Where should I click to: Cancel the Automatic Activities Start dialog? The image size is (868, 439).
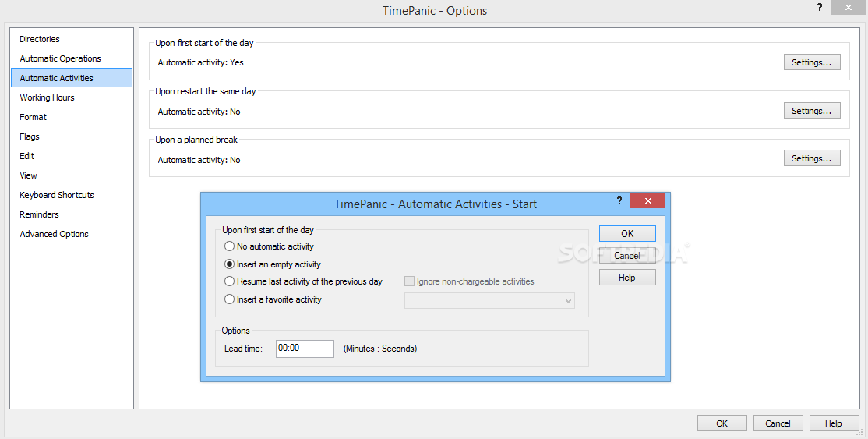click(x=627, y=256)
